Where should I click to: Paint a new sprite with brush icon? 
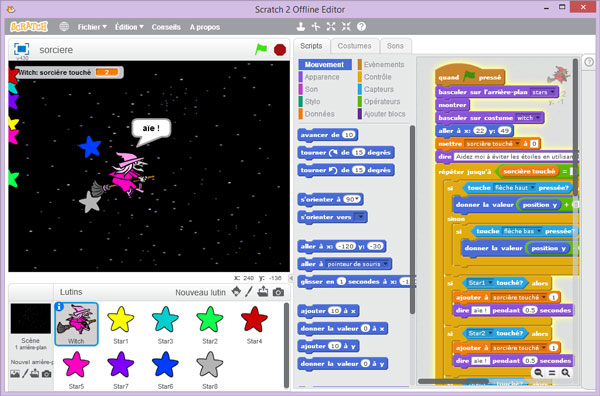point(249,292)
